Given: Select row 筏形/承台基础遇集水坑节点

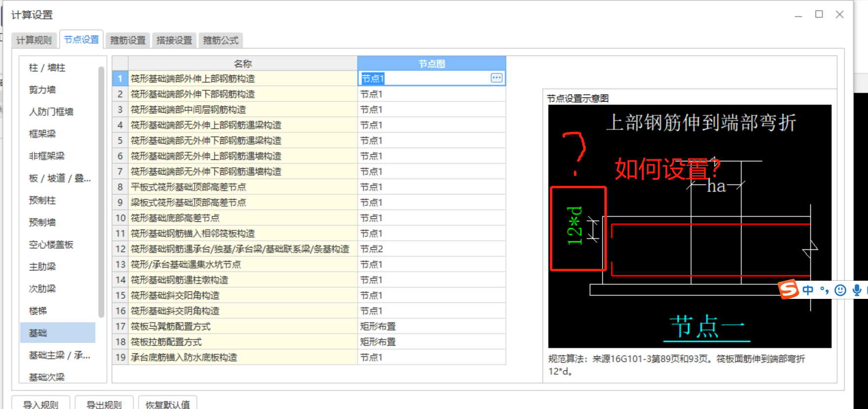Looking at the screenshot, I should (242, 264).
